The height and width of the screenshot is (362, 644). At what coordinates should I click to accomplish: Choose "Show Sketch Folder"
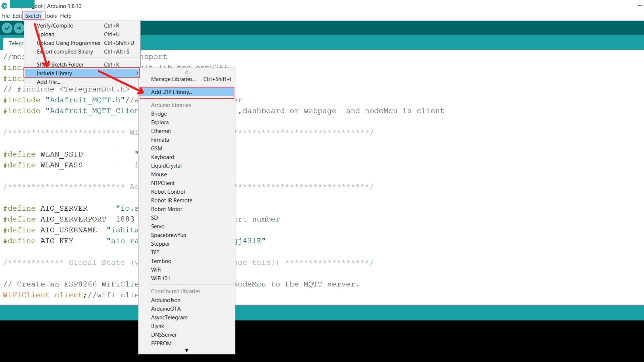(60, 64)
